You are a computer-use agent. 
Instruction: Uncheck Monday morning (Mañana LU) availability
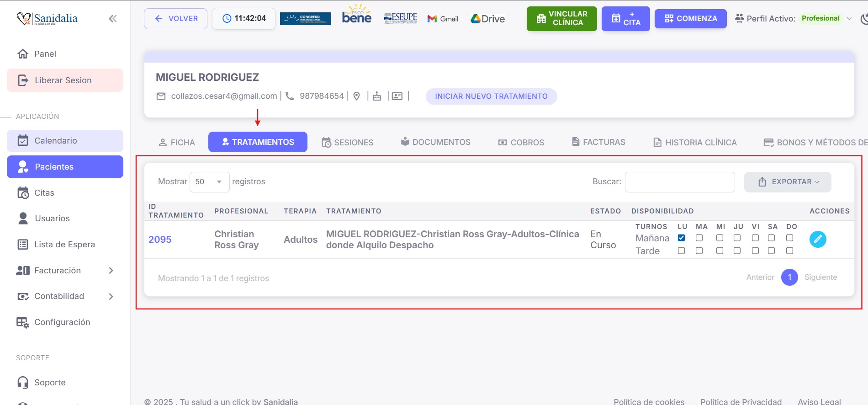[681, 238]
